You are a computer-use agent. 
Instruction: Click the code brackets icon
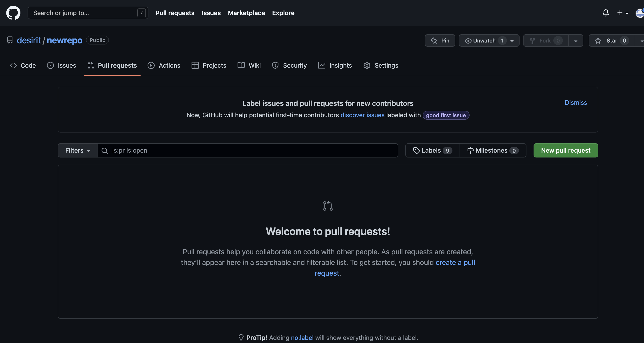pyautogui.click(x=13, y=65)
